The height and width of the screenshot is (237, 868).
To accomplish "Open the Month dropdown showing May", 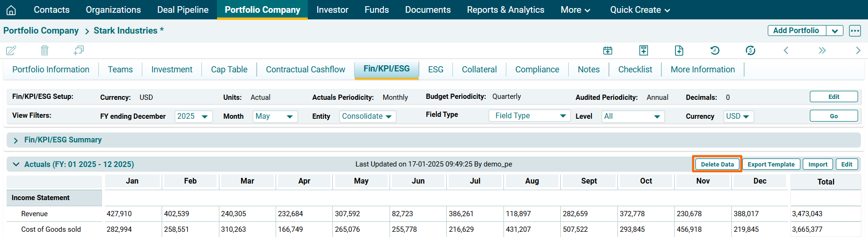I will point(275,116).
